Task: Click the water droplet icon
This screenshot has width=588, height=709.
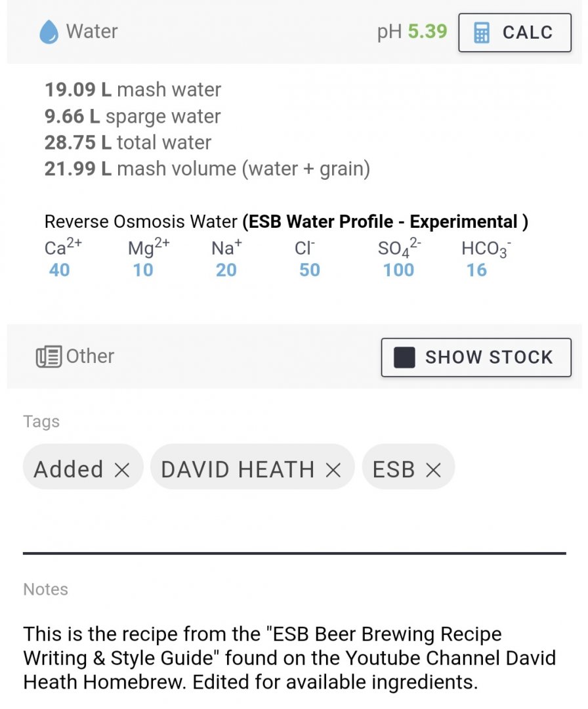Action: pos(49,32)
